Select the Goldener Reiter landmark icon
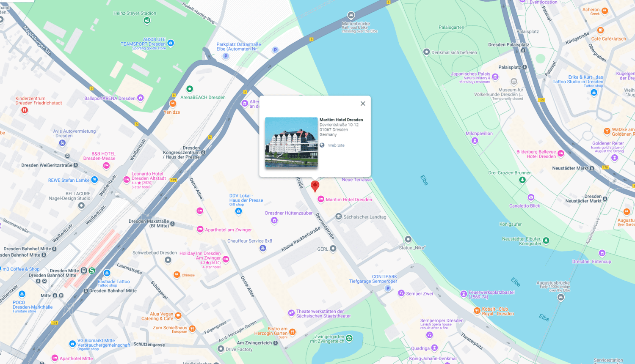This screenshot has width=635, height=364. click(x=615, y=158)
